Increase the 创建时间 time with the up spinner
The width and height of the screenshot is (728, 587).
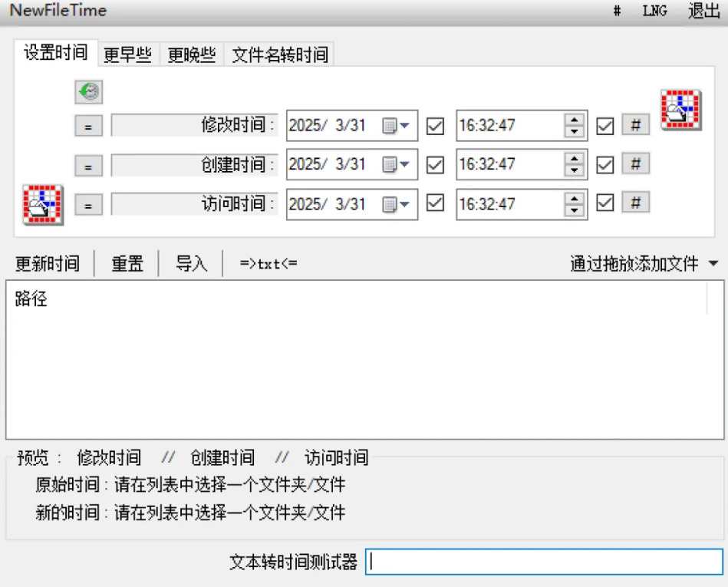[x=575, y=159]
